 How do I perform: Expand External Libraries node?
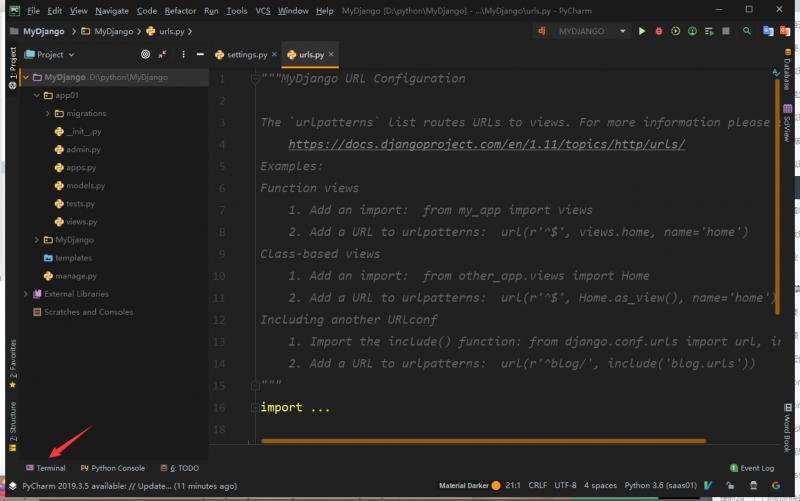(26, 294)
